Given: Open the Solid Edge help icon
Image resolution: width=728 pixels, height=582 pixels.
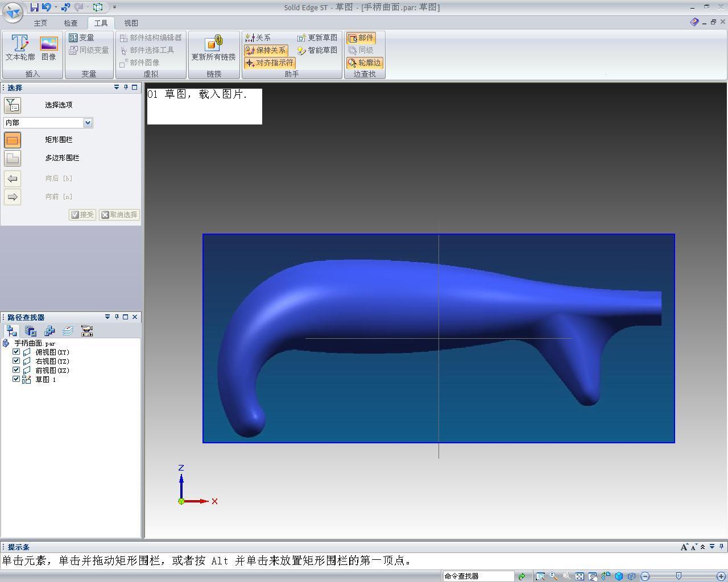Looking at the screenshot, I should 694,22.
